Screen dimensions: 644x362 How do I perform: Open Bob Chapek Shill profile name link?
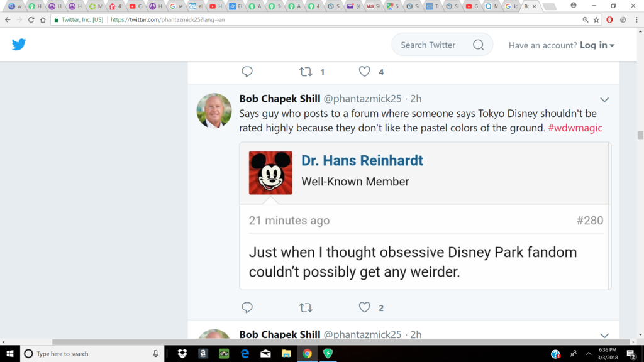coord(280,99)
